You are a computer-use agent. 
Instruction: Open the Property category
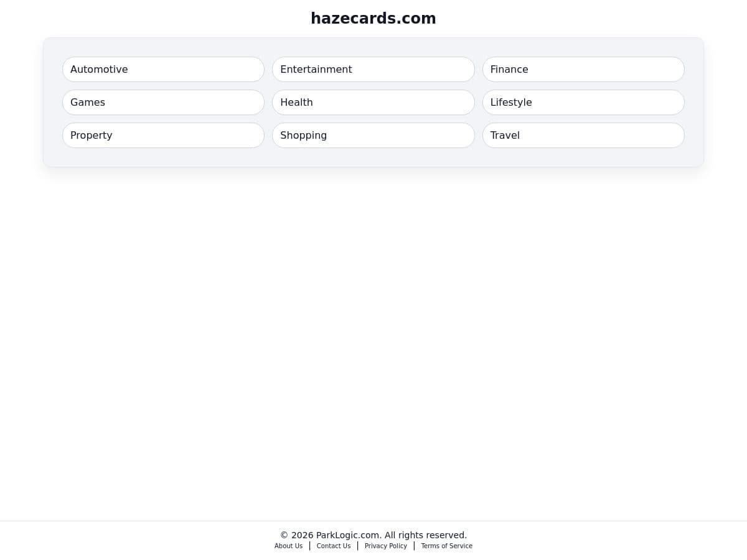[x=163, y=135]
